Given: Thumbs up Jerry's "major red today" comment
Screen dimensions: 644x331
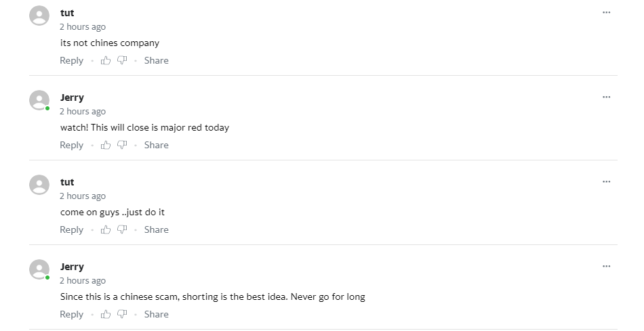Looking at the screenshot, I should [x=106, y=146].
